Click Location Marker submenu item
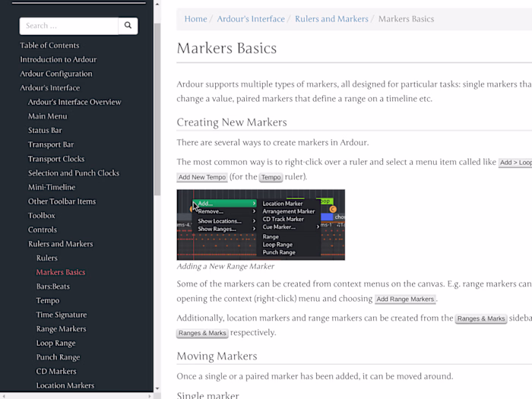 [x=283, y=204]
